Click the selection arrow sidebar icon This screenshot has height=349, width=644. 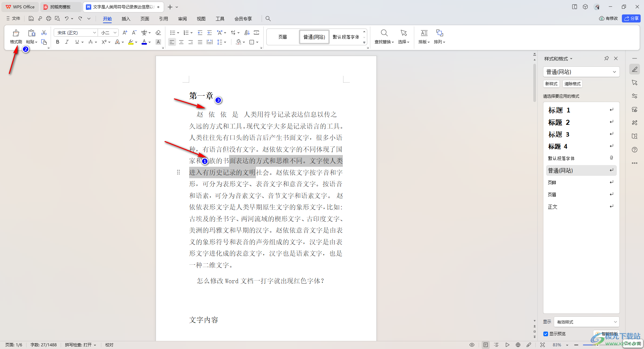(x=635, y=83)
